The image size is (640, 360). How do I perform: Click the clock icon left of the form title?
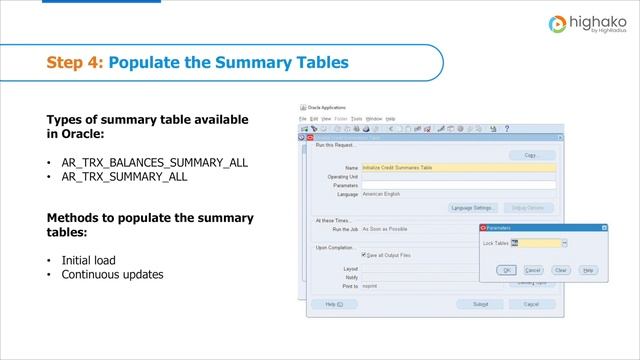point(302,138)
